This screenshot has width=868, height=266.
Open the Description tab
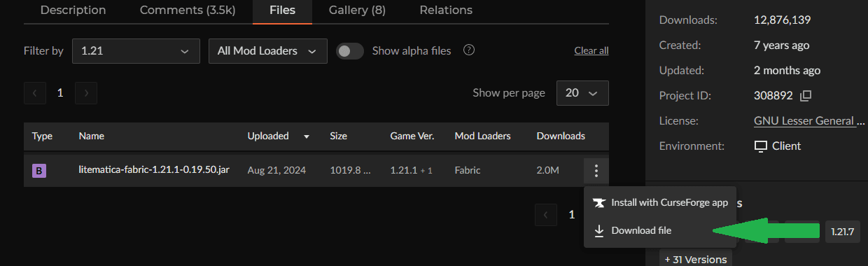coord(73,10)
